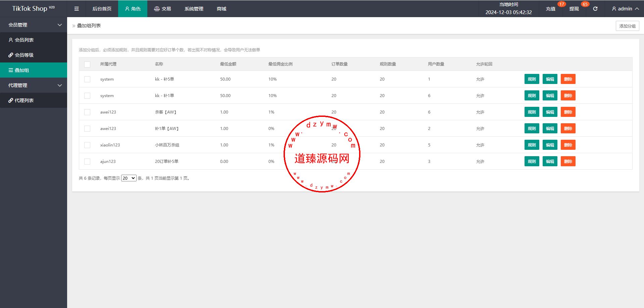Click 编辑 for kk - 补1单 row
This screenshot has width=644, height=308.
tap(550, 96)
